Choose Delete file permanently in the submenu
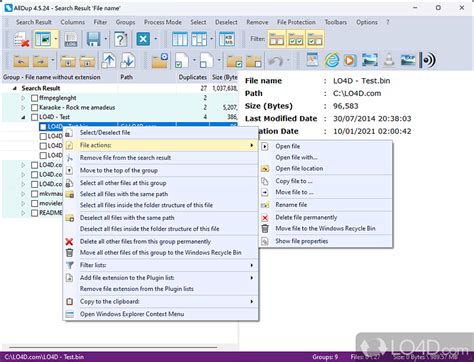This screenshot has width=474, height=362. tap(326, 218)
